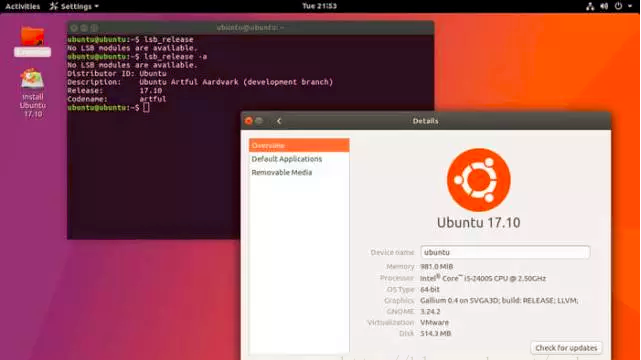Go back using Details header arrow
The image size is (641, 360).
coord(279,121)
